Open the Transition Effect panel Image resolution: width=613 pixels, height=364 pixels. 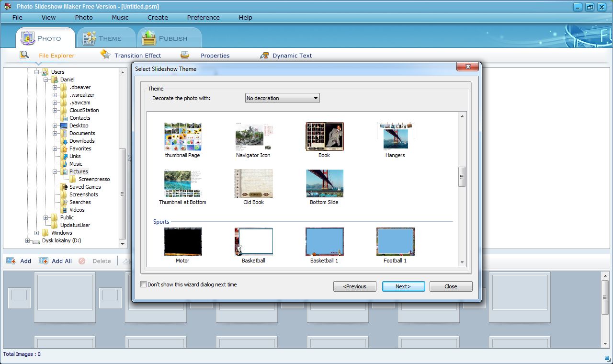click(137, 56)
